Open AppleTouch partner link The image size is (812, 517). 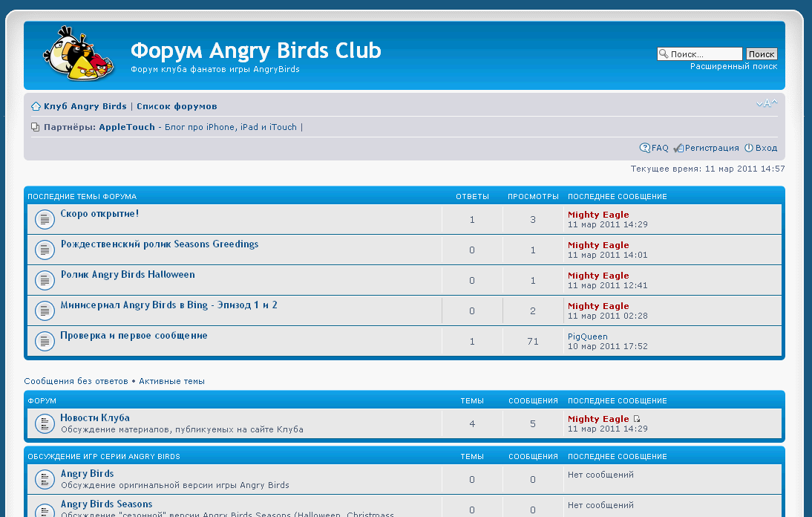coord(127,127)
